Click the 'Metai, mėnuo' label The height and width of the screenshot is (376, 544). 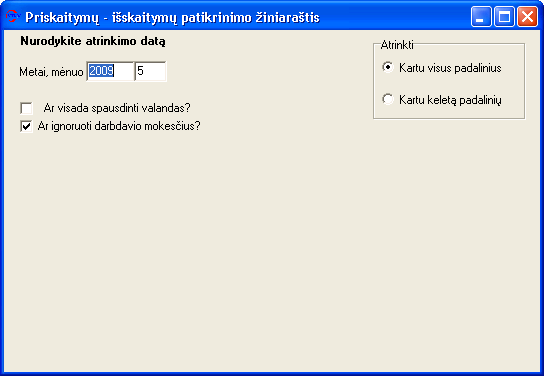point(51,72)
